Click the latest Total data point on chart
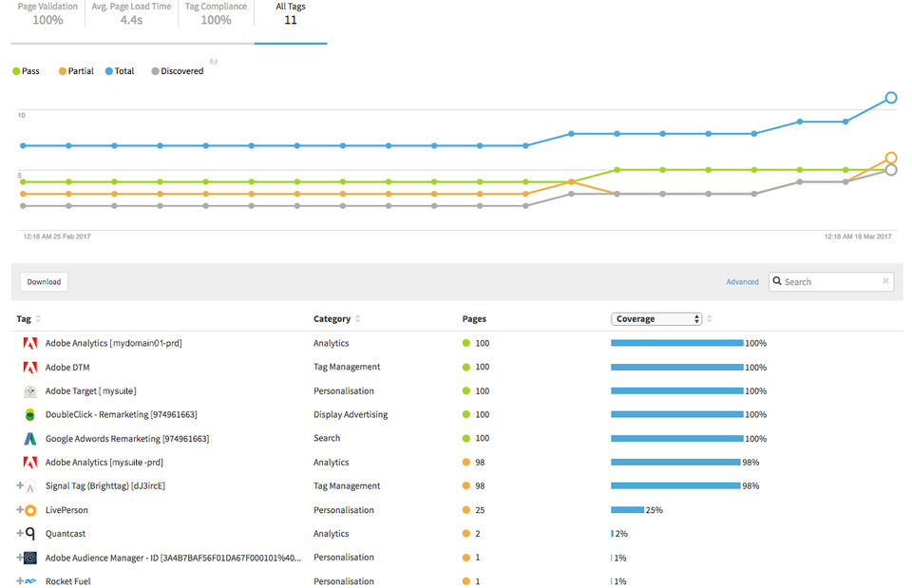 [891, 98]
